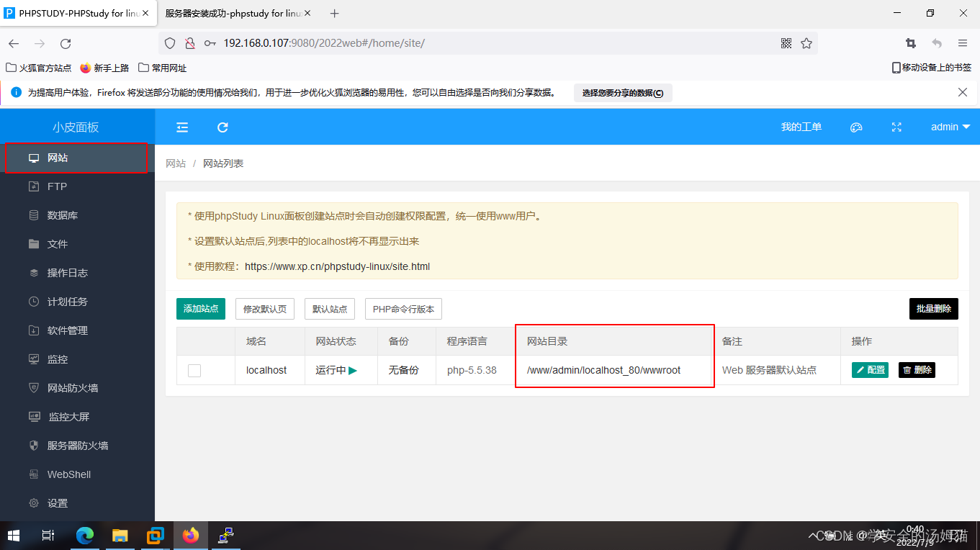
Task: Open the 网站 sidebar menu item
Action: 77,158
